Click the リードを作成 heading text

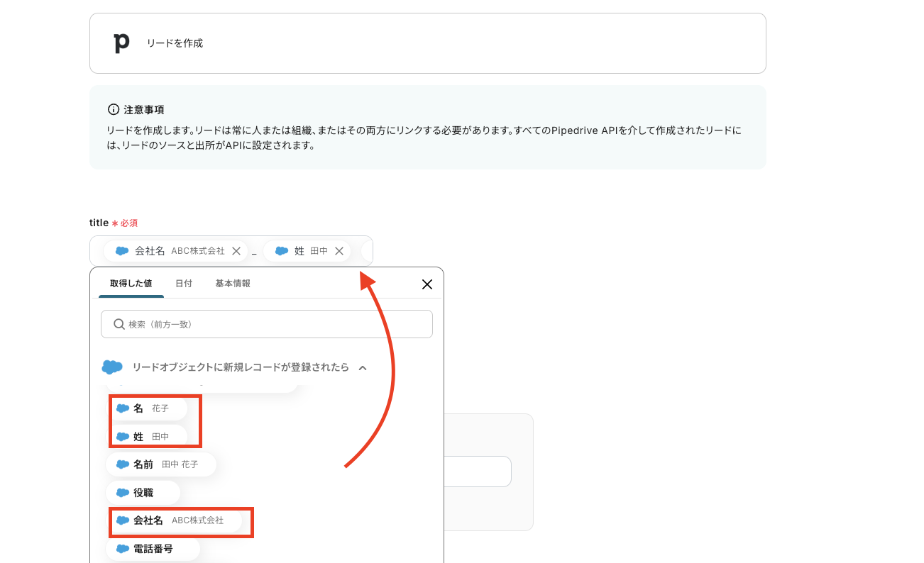(175, 43)
